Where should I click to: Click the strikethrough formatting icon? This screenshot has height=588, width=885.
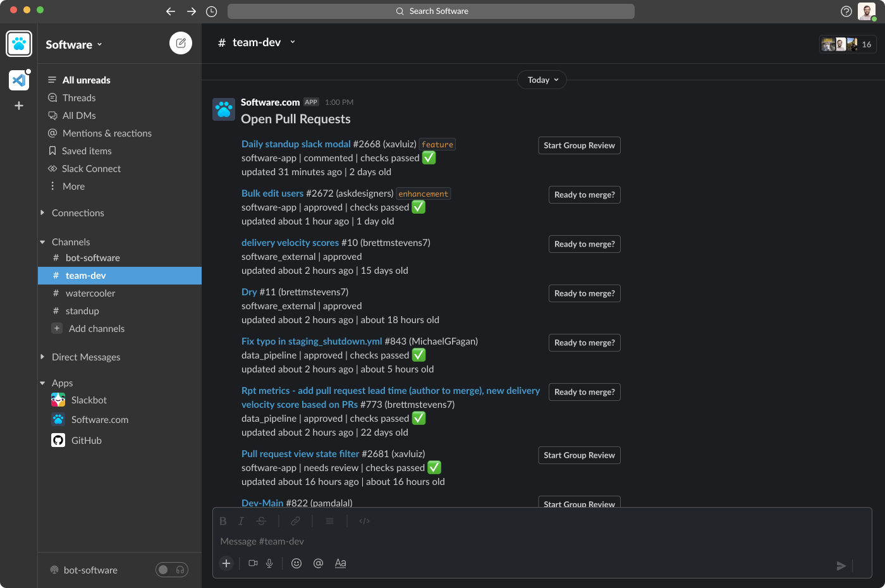(261, 521)
